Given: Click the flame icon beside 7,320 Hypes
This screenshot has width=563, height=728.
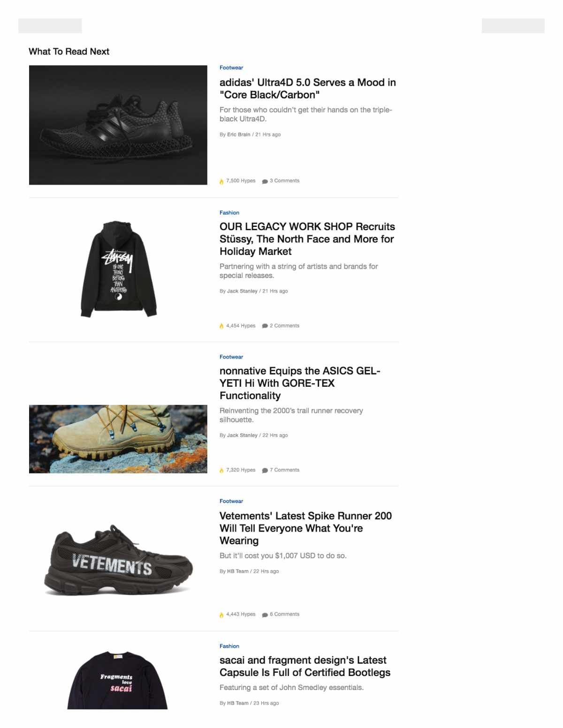Looking at the screenshot, I should (x=221, y=470).
